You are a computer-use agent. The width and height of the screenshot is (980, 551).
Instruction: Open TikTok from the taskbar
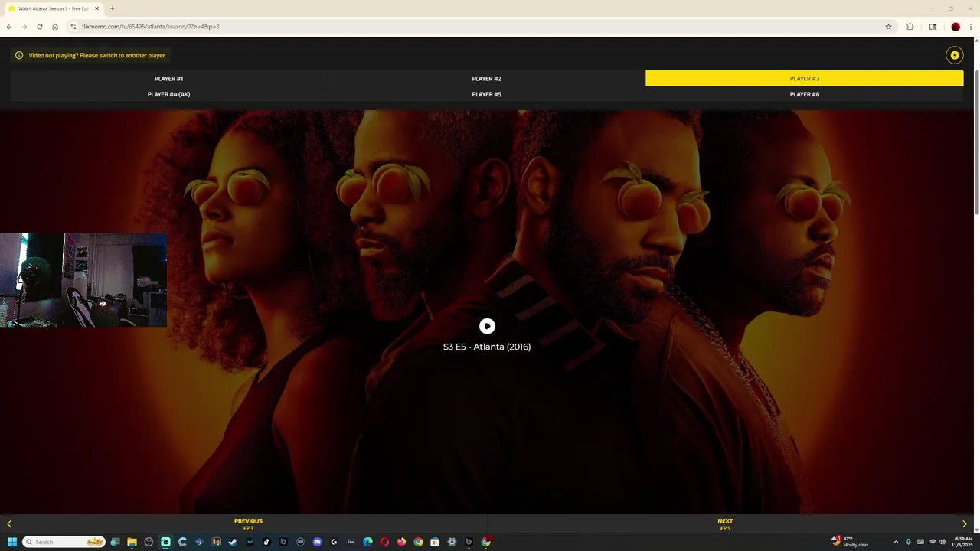[266, 542]
